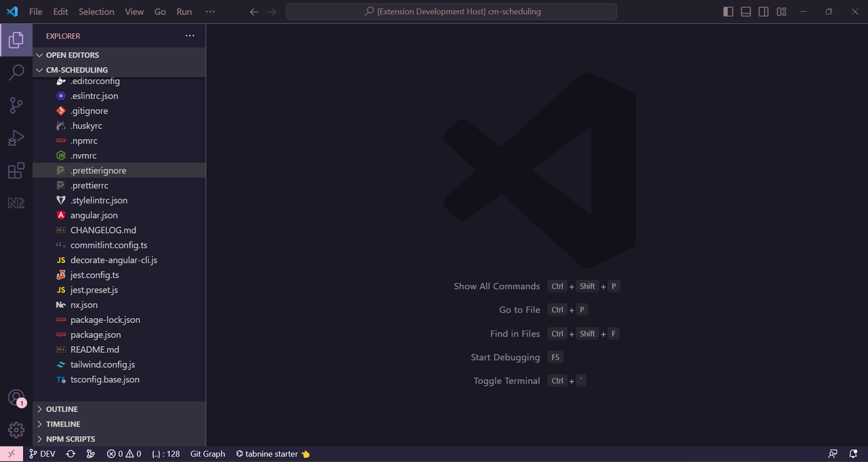This screenshot has height=462, width=868.
Task: Open .editorconfig file
Action: coord(119,81)
